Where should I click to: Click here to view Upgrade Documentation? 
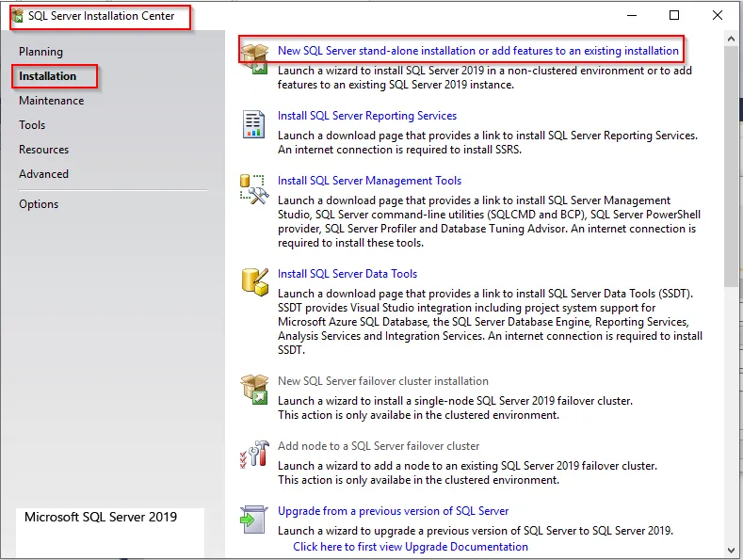pyautogui.click(x=411, y=547)
